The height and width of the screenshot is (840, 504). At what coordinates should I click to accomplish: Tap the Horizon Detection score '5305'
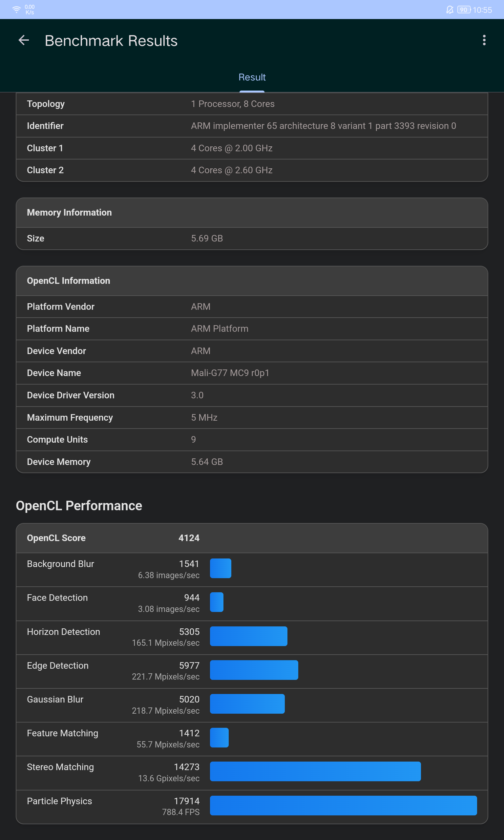tap(189, 632)
